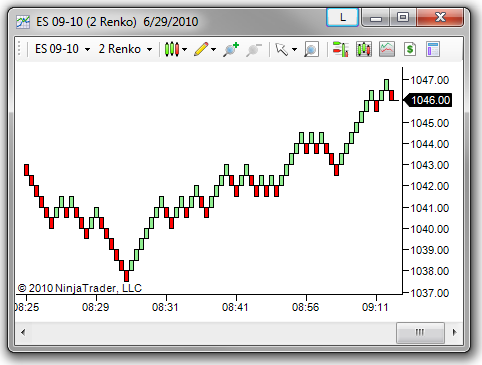
Task: Click the 1039.00 price axis label
Action: click(x=430, y=250)
